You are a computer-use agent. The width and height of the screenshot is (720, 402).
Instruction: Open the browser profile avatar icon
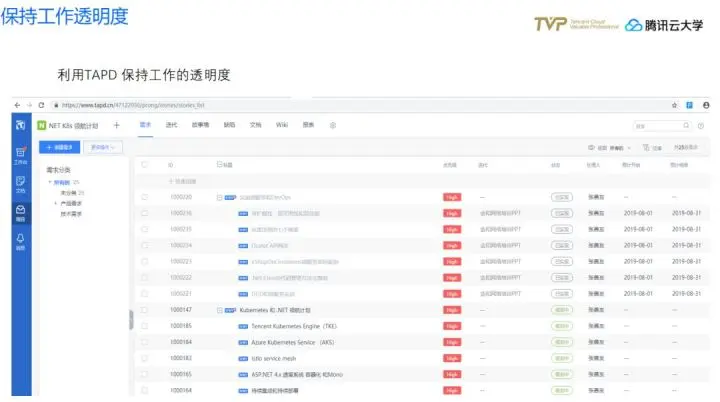pyautogui.click(x=706, y=105)
